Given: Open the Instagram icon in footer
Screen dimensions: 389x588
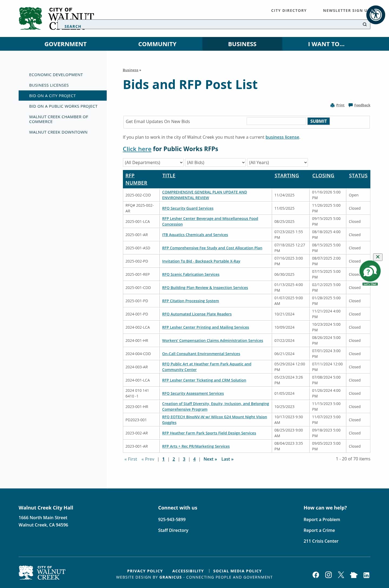Looking at the screenshot, I should [x=328, y=575].
